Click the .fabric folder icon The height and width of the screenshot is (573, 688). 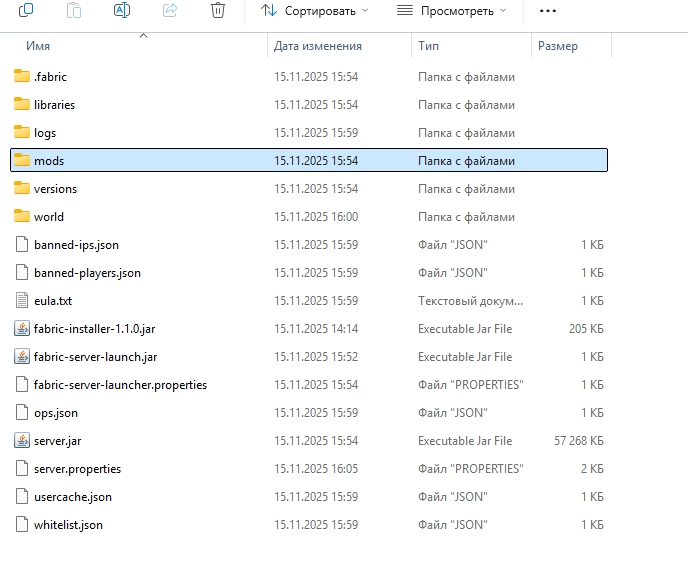[22, 77]
